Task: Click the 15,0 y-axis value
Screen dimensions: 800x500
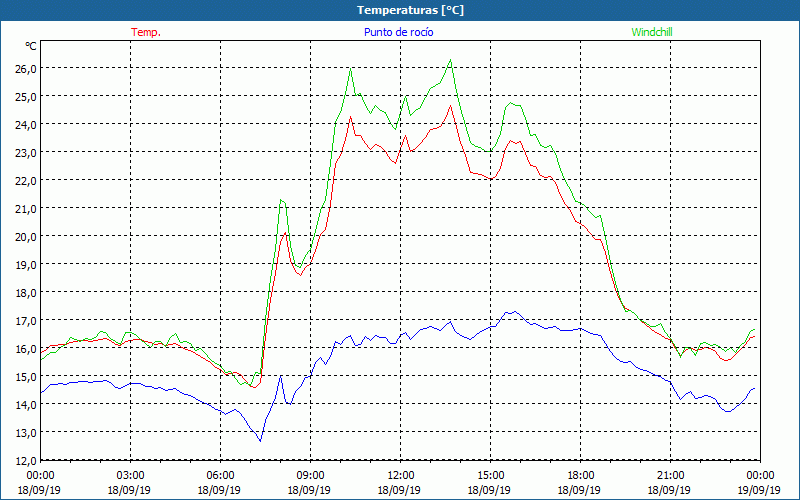Action: (26, 377)
